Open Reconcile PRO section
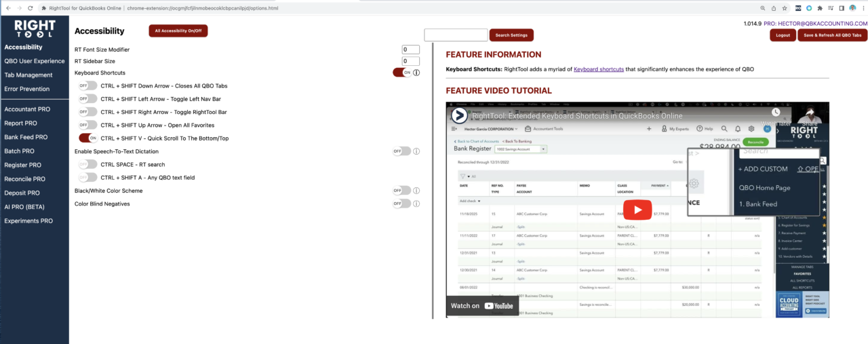The height and width of the screenshot is (344, 868). (25, 179)
